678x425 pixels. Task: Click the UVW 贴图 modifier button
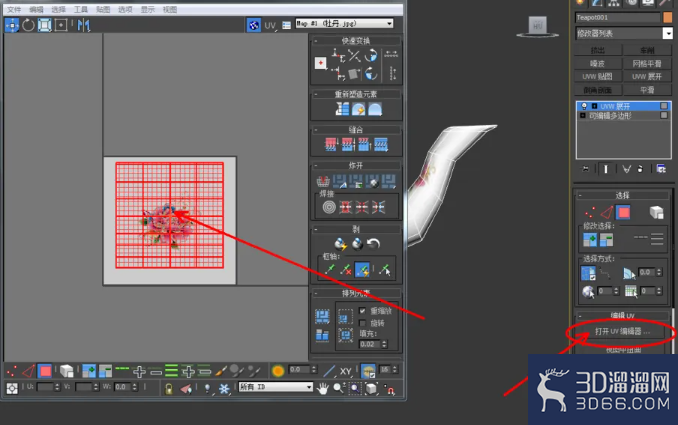[597, 77]
